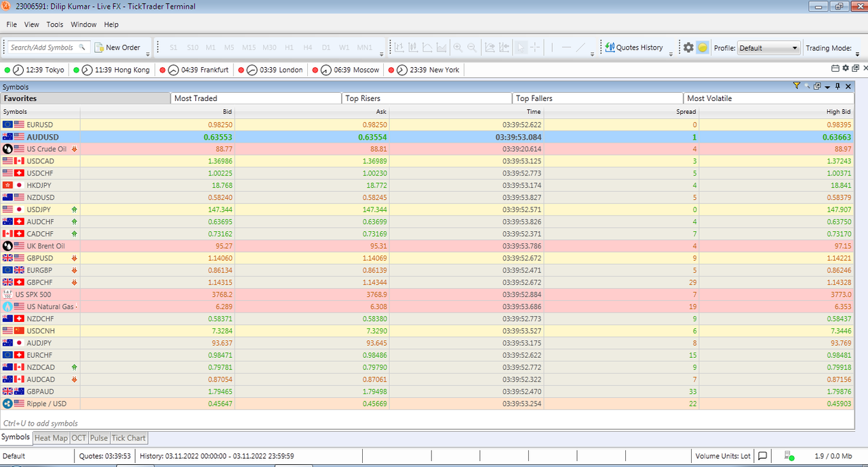The width and height of the screenshot is (868, 467).
Task: Click the USDJPY bid value 147.344
Action: pyautogui.click(x=222, y=210)
